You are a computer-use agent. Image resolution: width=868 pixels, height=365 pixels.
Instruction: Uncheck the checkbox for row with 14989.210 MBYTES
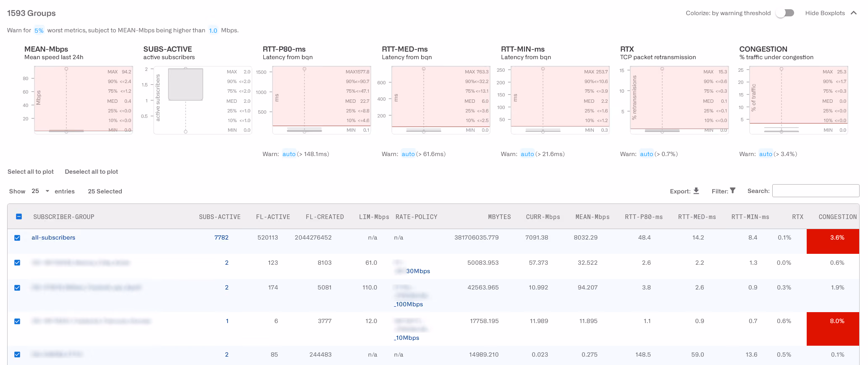(x=17, y=355)
